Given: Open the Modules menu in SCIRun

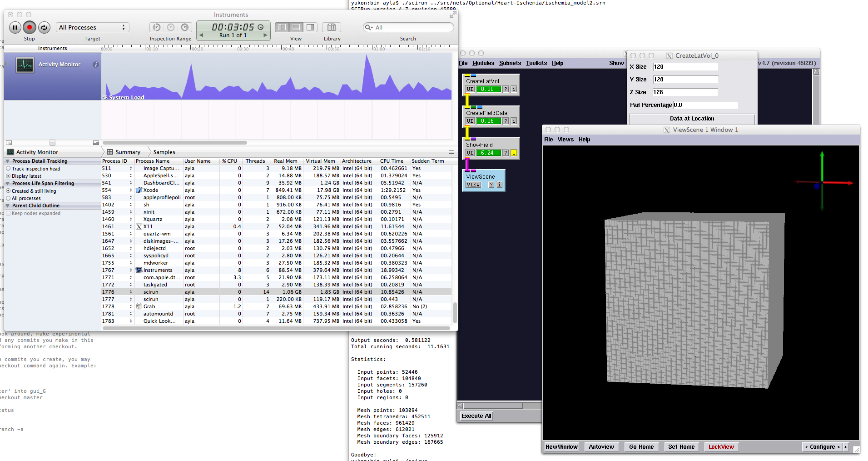Looking at the screenshot, I should click(x=483, y=63).
